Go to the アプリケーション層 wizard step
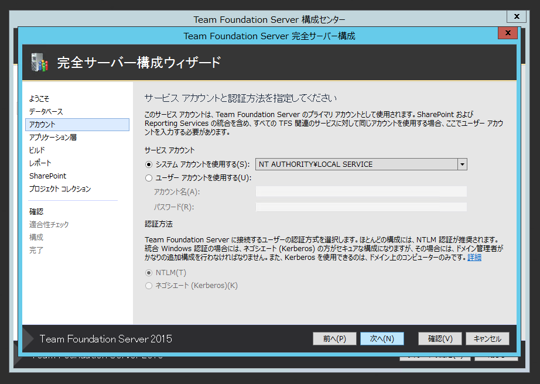The image size is (540, 384). click(53, 137)
